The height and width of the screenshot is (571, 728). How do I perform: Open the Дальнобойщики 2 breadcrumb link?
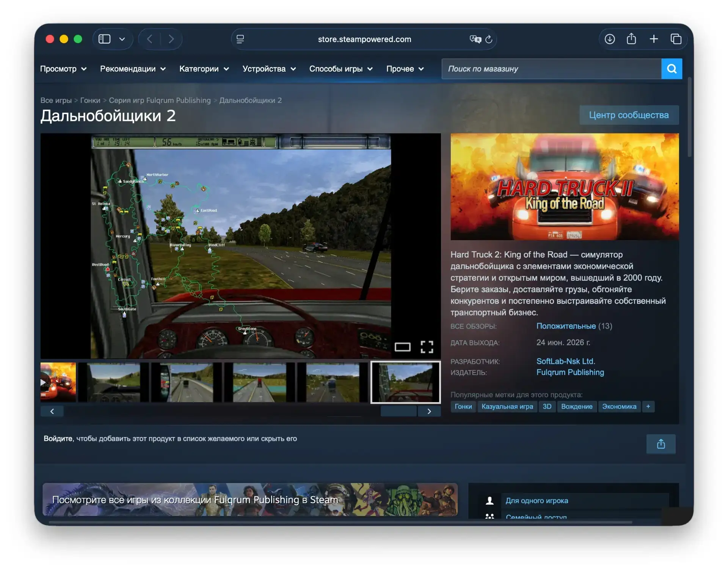(251, 101)
